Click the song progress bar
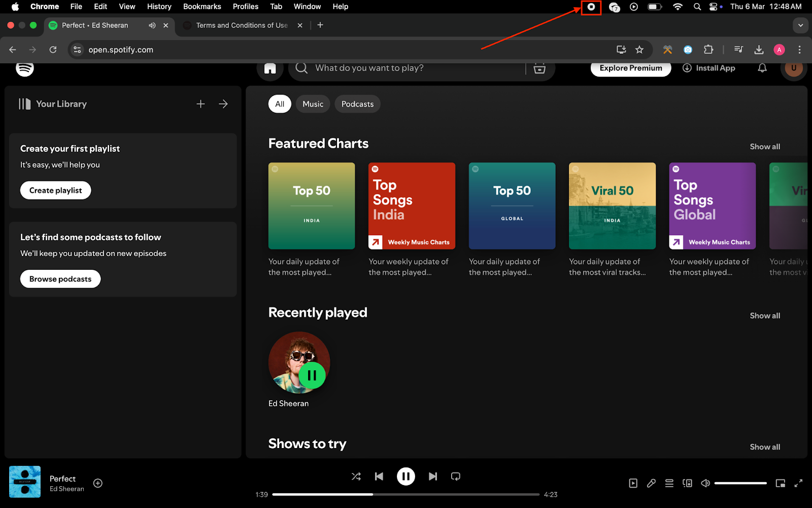 (405, 494)
